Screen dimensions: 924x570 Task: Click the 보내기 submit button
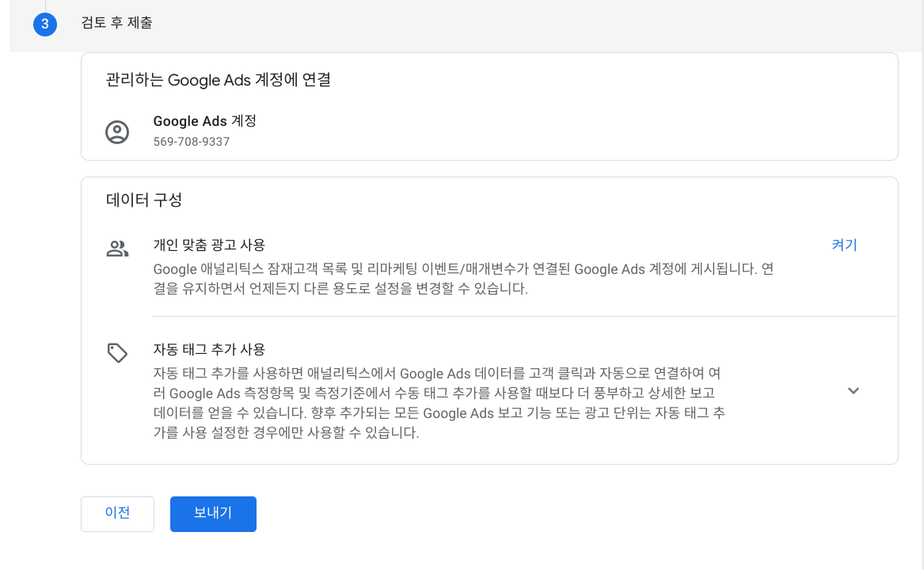tap(213, 514)
